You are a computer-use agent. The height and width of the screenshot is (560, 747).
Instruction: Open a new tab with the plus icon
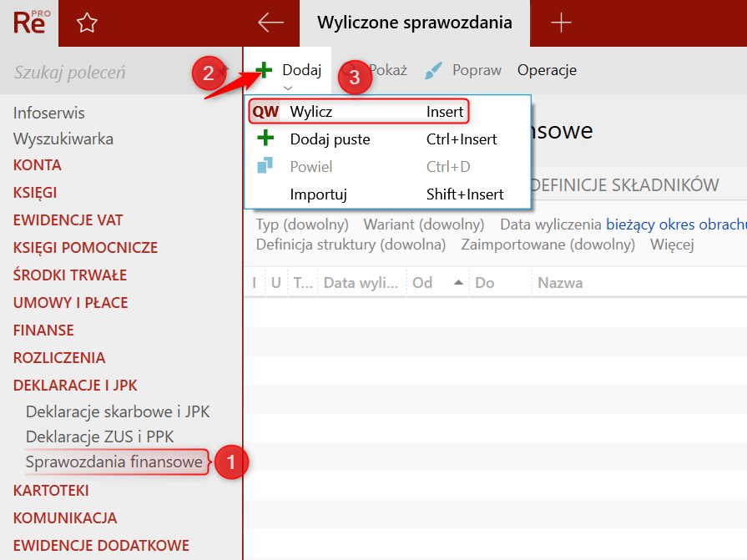(x=561, y=23)
